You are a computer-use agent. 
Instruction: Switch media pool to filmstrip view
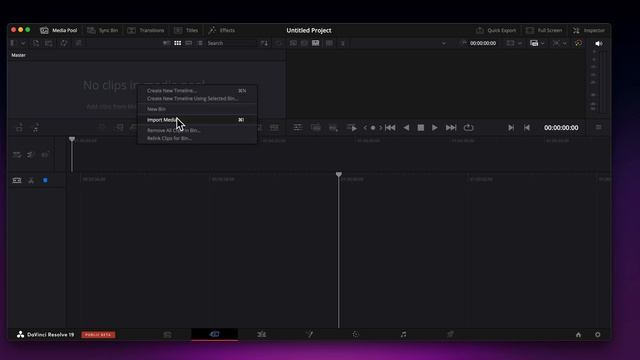189,43
